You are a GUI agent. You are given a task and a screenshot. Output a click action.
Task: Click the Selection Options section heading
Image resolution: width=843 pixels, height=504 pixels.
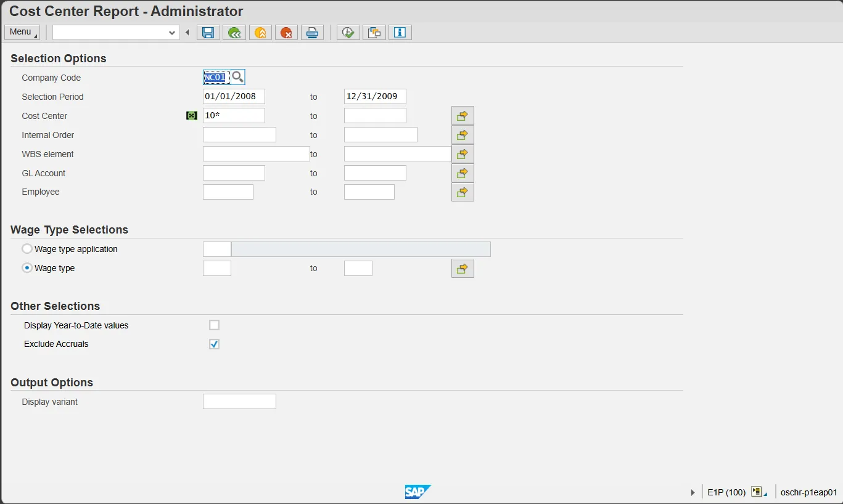click(x=59, y=59)
